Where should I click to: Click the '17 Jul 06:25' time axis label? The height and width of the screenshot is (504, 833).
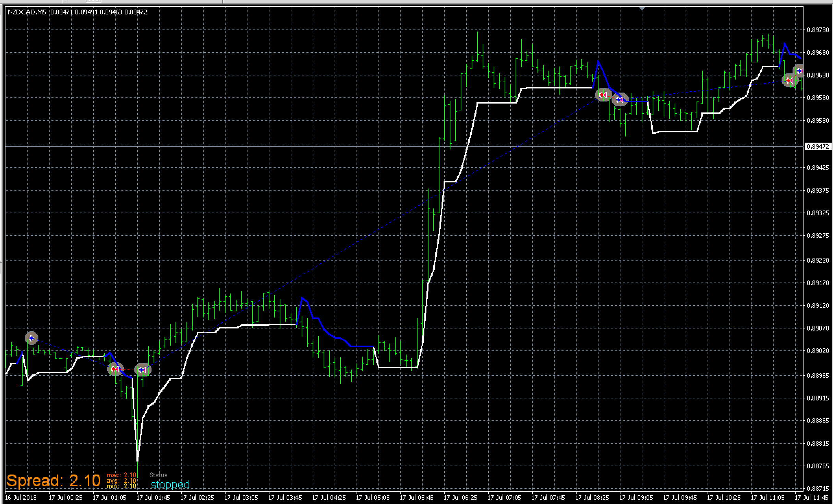click(460, 497)
